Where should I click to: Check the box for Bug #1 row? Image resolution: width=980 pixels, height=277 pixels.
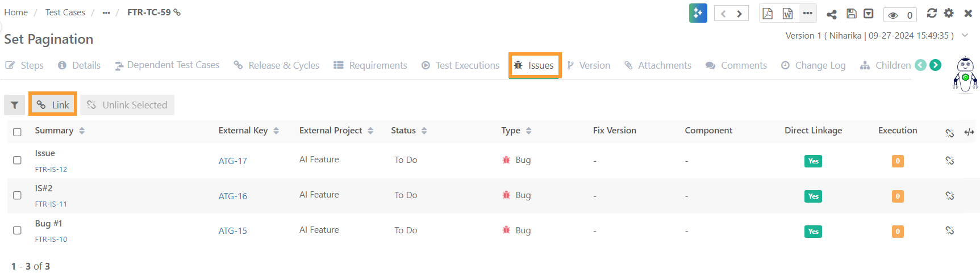(17, 230)
